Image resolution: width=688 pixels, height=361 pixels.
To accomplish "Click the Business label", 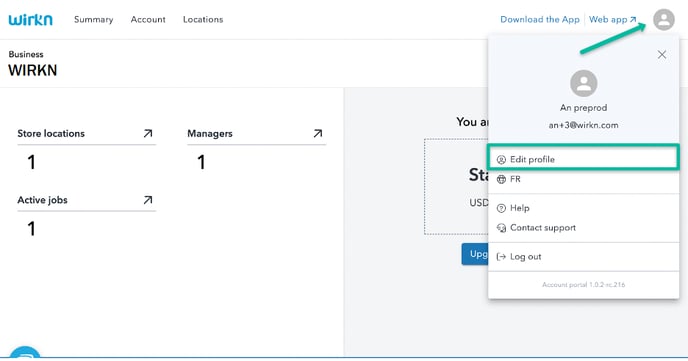I will [x=26, y=54].
